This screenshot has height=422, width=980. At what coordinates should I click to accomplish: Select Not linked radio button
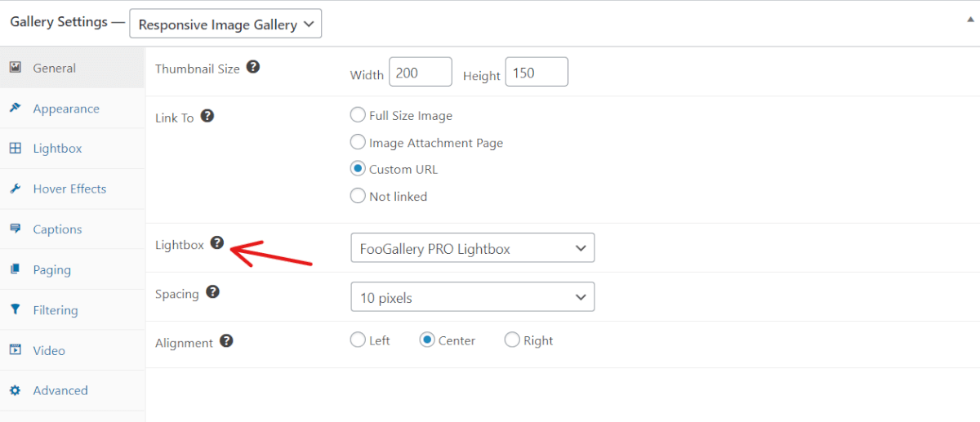[358, 195]
